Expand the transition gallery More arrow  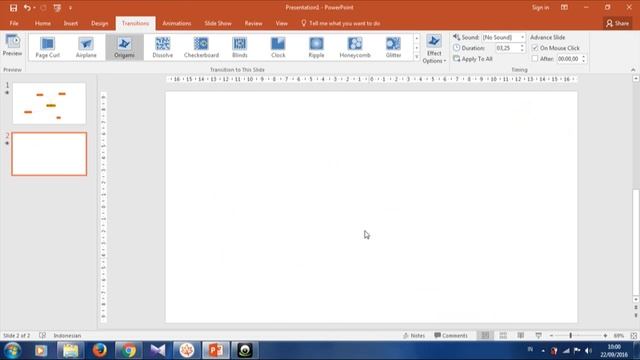(x=416, y=57)
